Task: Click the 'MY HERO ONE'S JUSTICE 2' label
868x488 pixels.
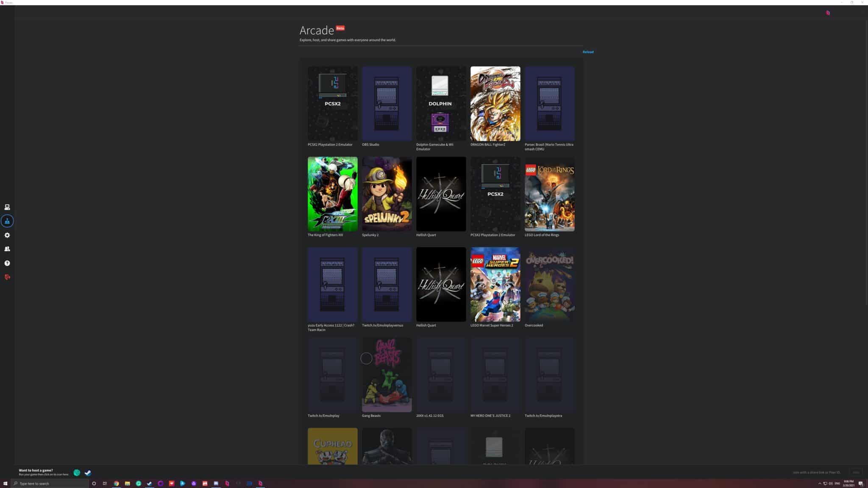Action: (x=490, y=416)
